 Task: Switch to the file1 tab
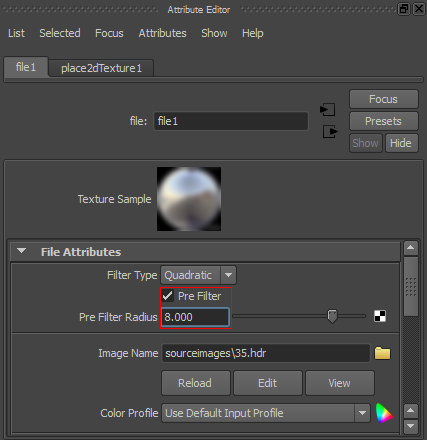[26, 67]
